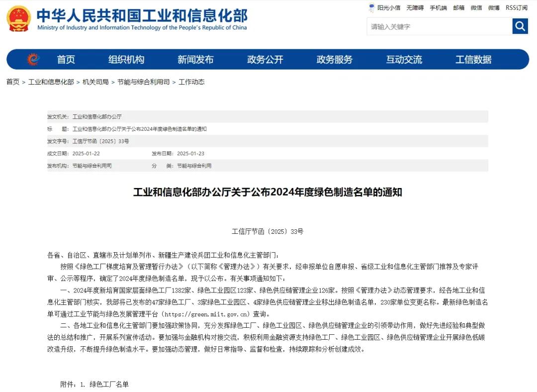
Task: Click the ministry's Chinese site title
Action: pyautogui.click(x=142, y=15)
